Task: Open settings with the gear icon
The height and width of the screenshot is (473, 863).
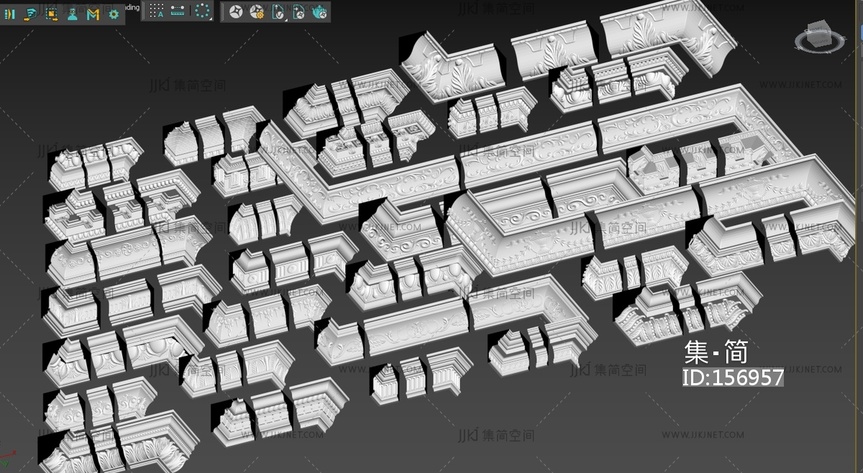Action: tap(113, 14)
